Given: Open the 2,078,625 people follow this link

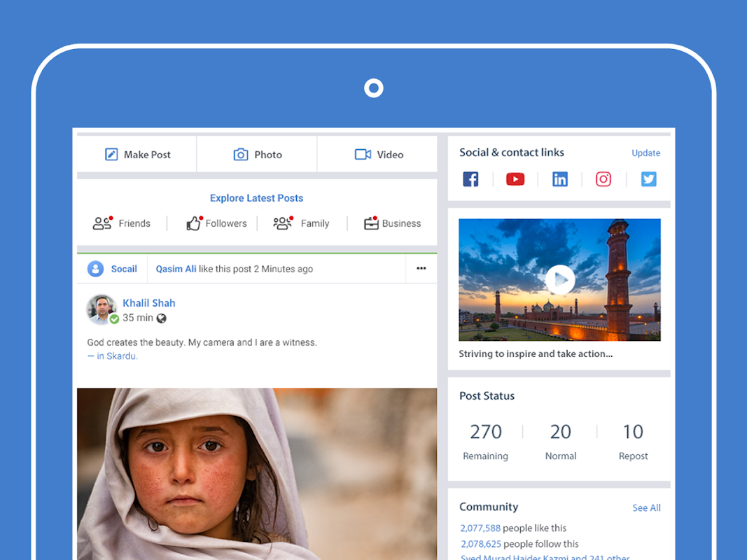Looking at the screenshot, I should point(519,543).
